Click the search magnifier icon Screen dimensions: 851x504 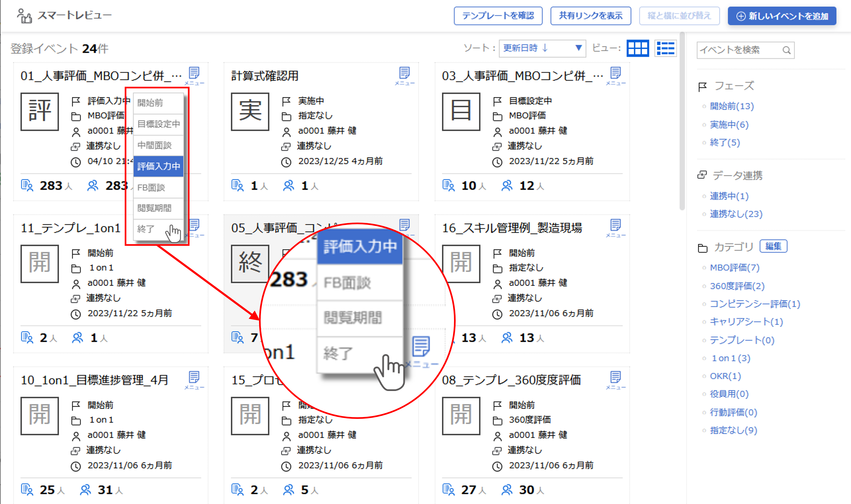[x=786, y=50]
